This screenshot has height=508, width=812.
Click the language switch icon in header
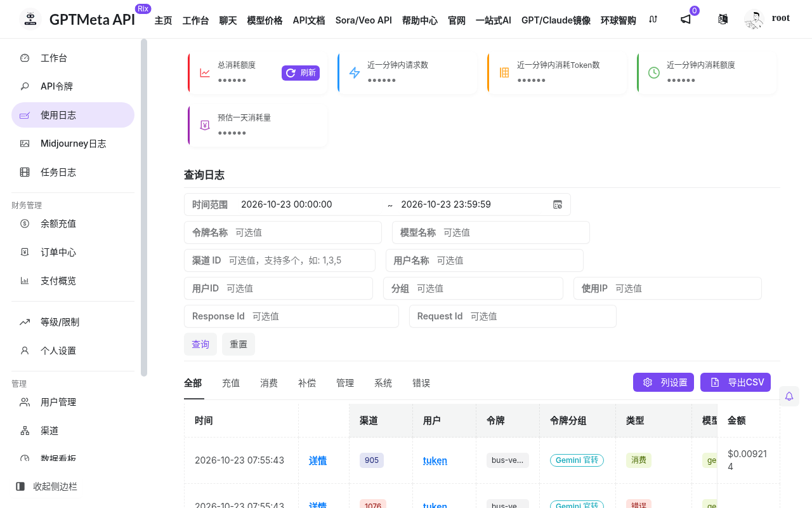pos(723,20)
